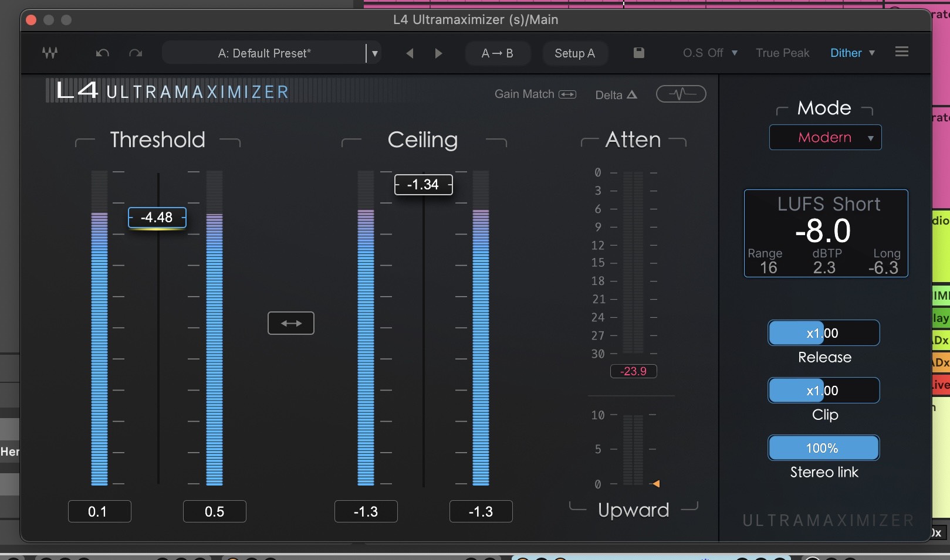Click the A→B copy button

pos(498,53)
